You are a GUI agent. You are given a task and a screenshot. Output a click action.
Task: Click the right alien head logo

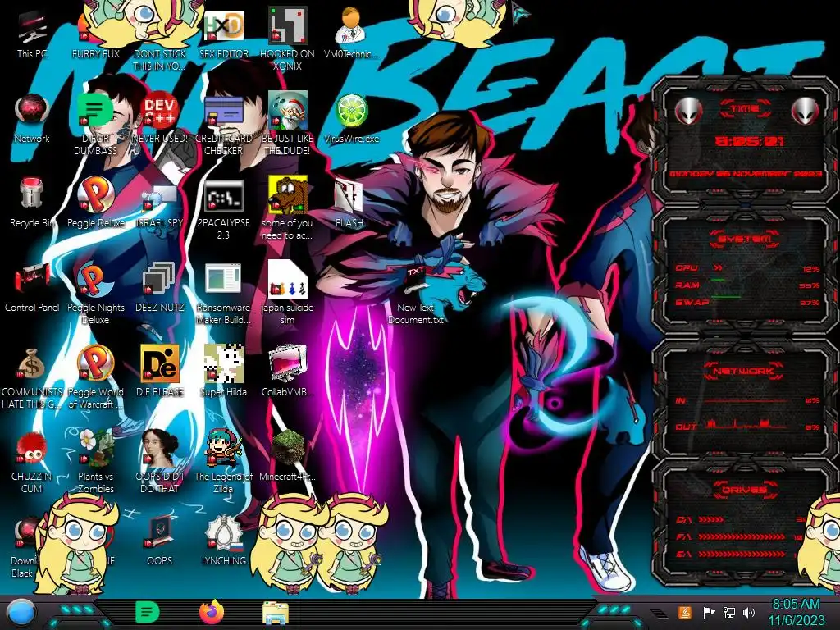coord(806,112)
